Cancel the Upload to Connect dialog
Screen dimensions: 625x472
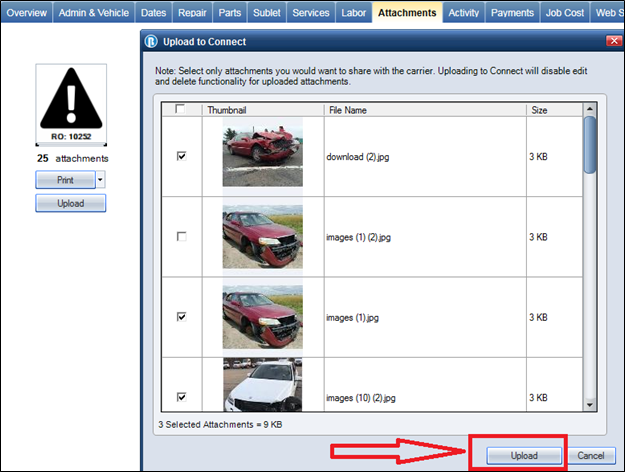[x=591, y=456]
